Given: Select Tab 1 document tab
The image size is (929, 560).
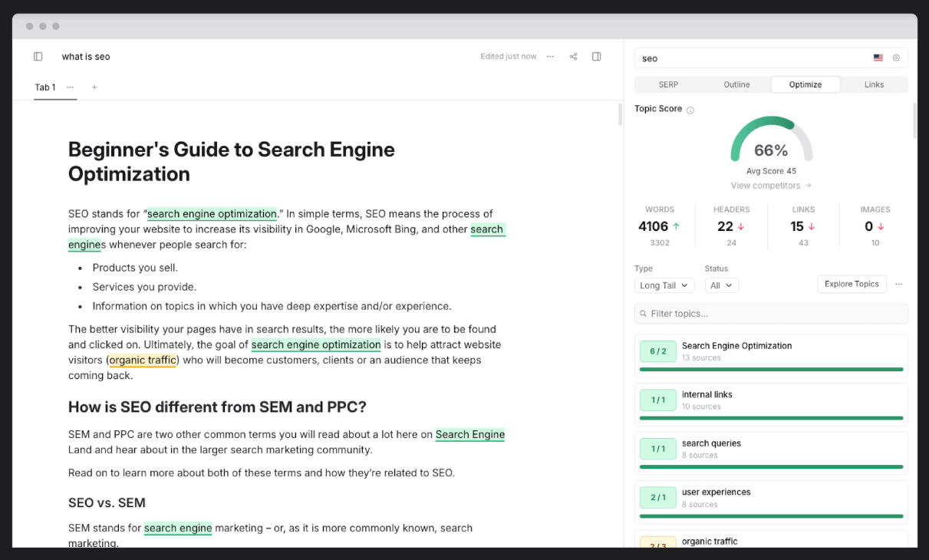Looking at the screenshot, I should pyautogui.click(x=45, y=87).
